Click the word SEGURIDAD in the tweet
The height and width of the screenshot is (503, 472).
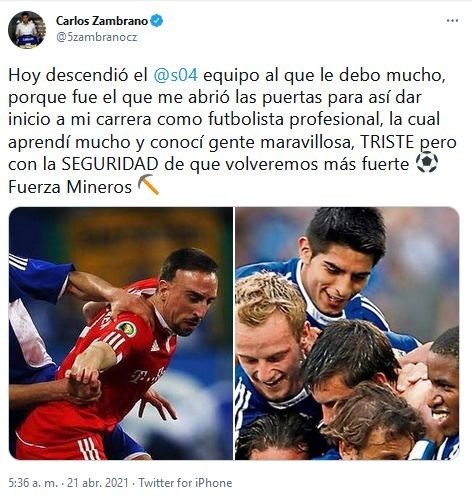click(110, 164)
